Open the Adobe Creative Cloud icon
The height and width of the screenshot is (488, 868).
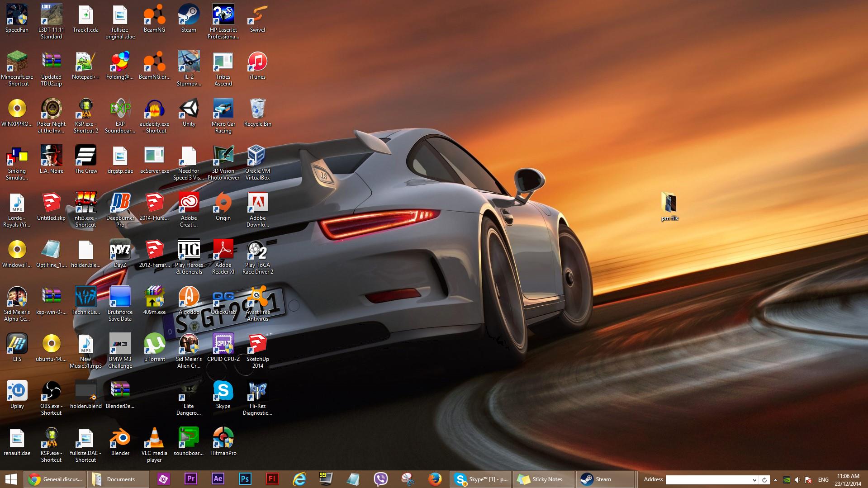(189, 210)
